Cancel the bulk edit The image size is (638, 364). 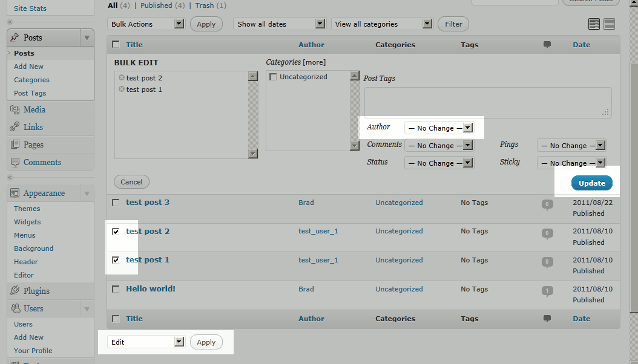(131, 182)
